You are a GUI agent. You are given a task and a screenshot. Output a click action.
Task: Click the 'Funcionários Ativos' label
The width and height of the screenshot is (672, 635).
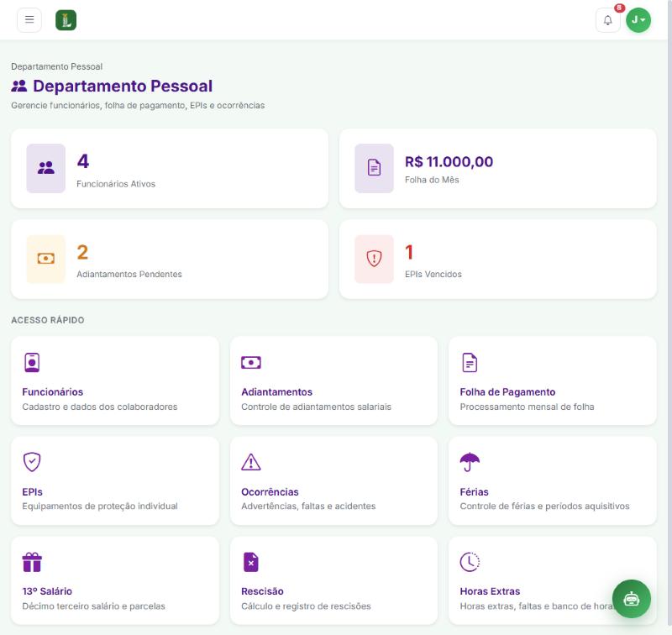[116, 184]
